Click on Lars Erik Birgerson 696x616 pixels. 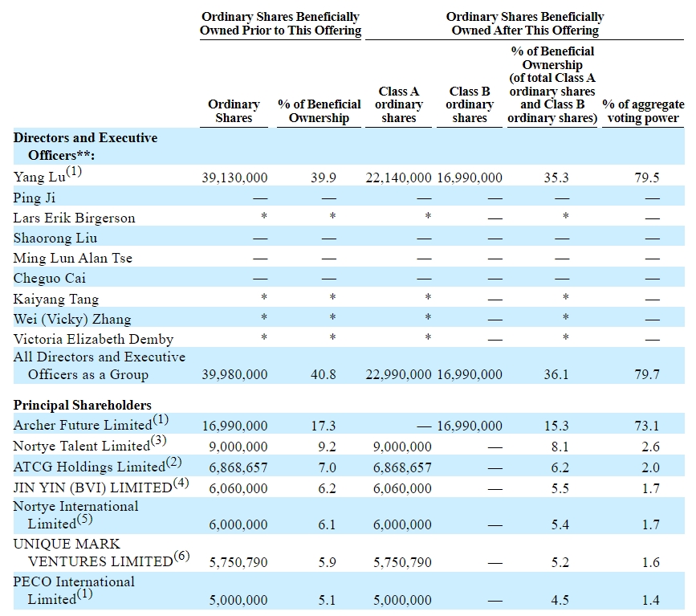[x=74, y=218]
